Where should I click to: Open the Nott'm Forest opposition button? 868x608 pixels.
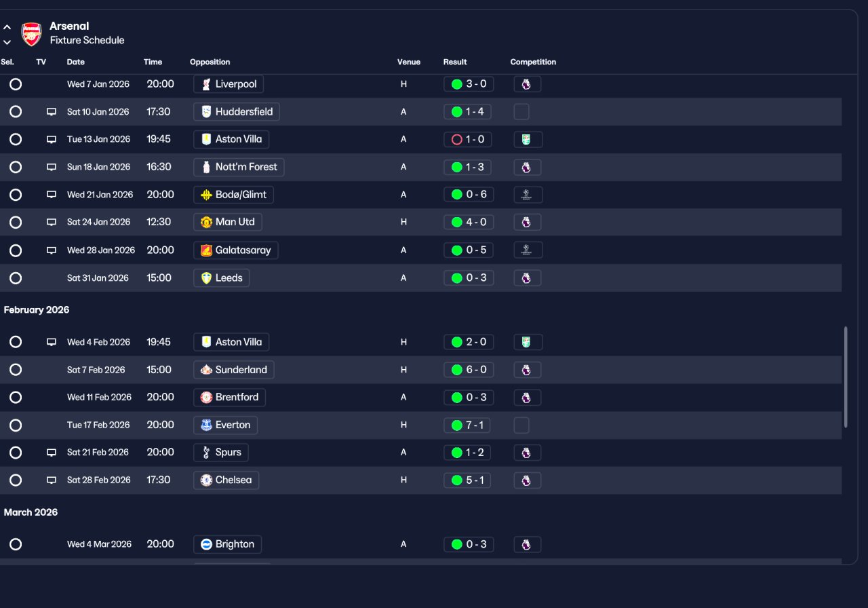coord(239,167)
